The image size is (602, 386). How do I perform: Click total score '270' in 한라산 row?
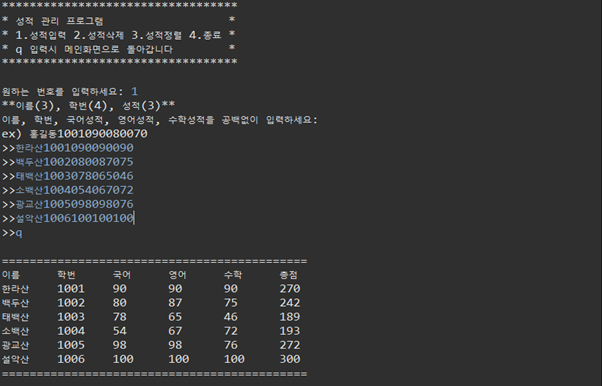pyautogui.click(x=290, y=289)
